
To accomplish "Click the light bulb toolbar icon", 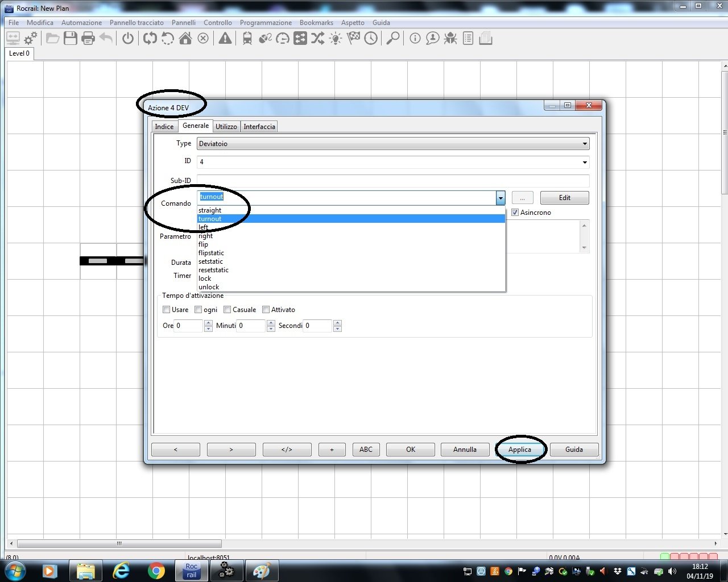I will (336, 39).
